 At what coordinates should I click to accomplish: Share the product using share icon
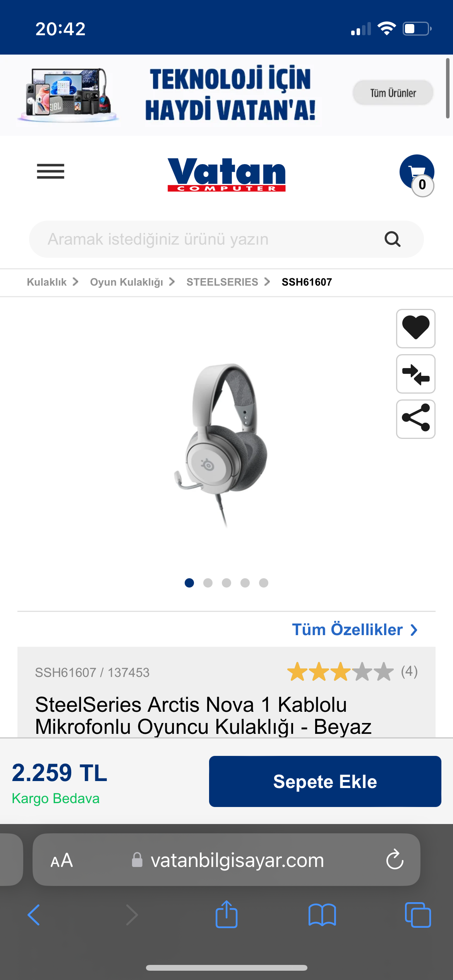(416, 419)
